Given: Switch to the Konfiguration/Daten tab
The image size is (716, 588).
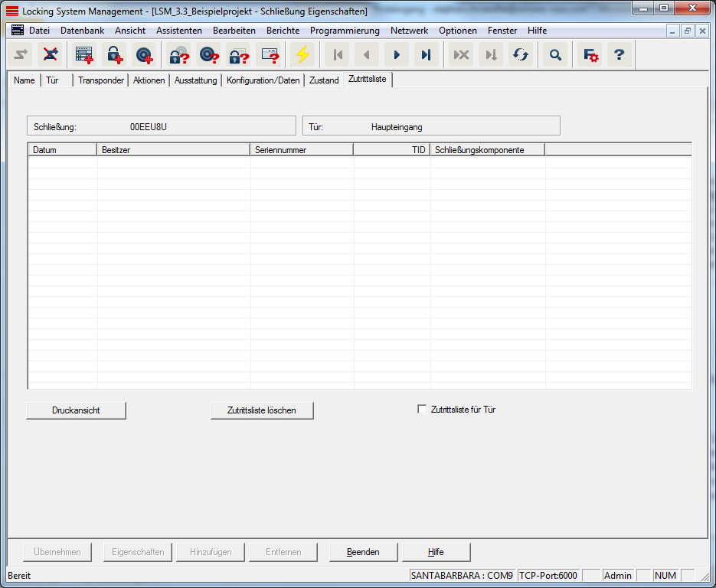Looking at the screenshot, I should point(263,80).
